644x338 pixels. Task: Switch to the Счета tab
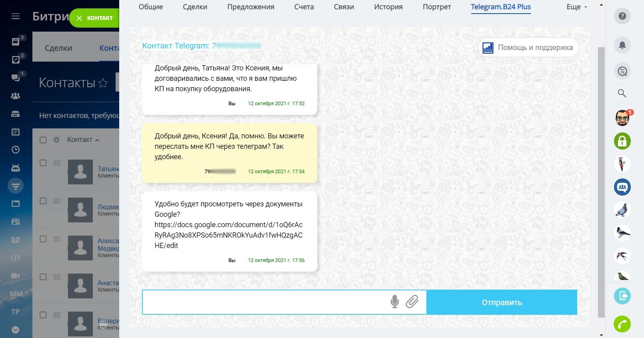click(x=304, y=7)
